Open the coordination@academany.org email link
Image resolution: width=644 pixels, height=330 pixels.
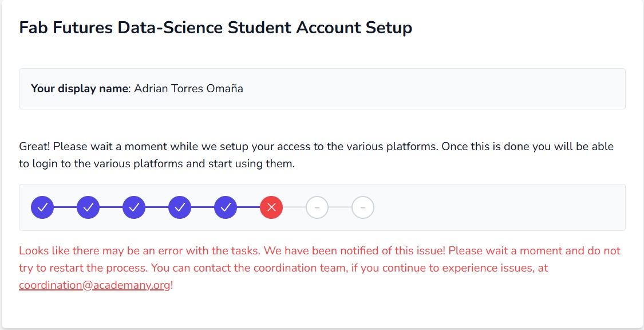coord(94,285)
